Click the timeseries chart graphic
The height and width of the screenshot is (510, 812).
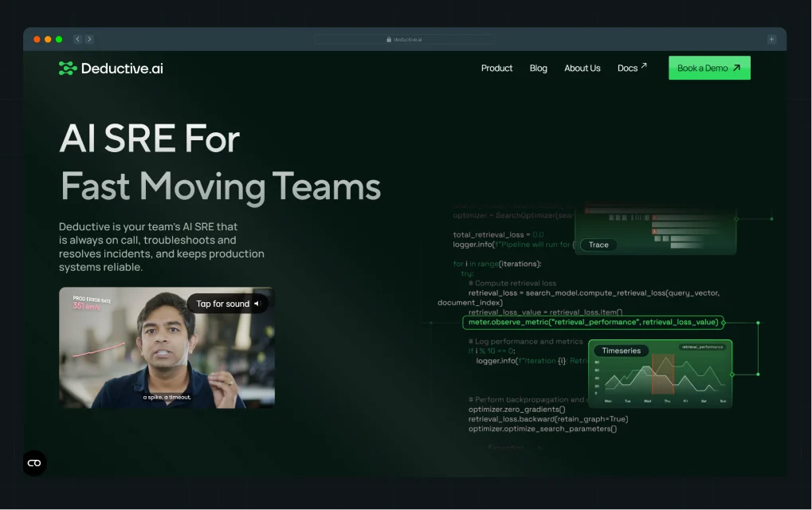pyautogui.click(x=661, y=374)
